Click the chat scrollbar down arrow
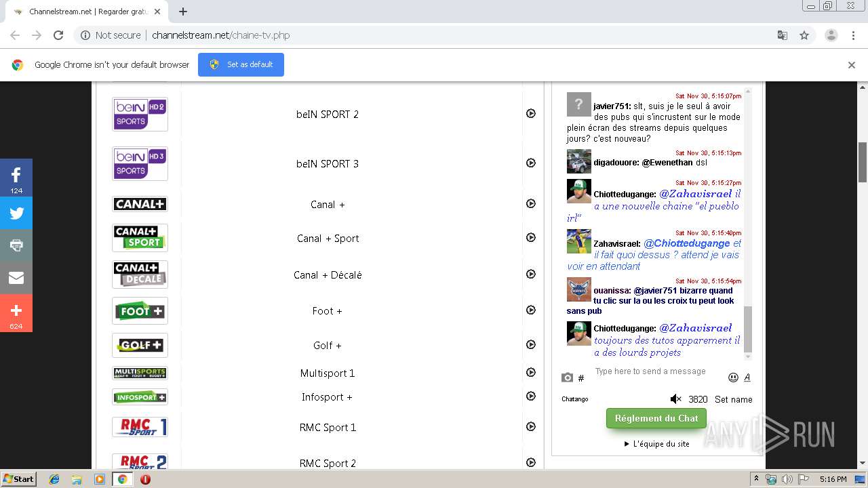 tap(748, 357)
